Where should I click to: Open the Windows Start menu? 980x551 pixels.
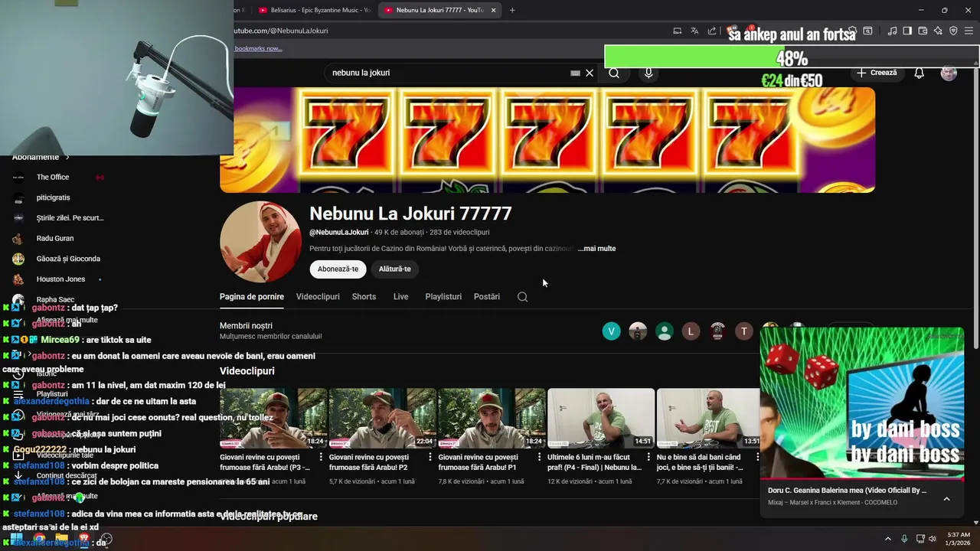point(16,539)
